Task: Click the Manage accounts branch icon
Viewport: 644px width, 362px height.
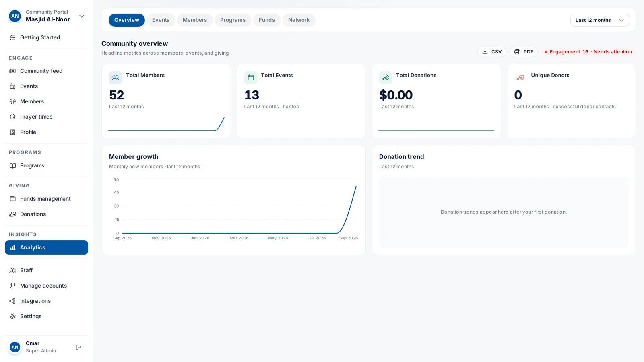Action: (x=12, y=286)
